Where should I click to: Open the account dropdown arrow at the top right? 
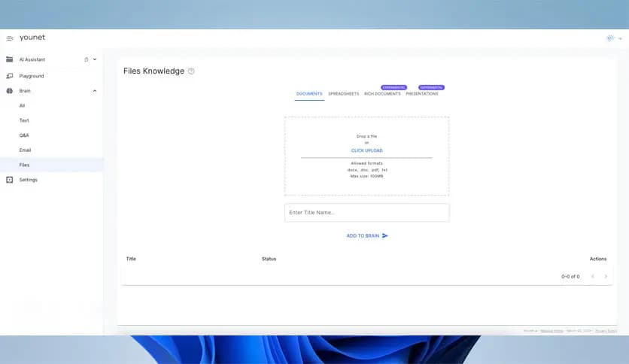(x=620, y=38)
